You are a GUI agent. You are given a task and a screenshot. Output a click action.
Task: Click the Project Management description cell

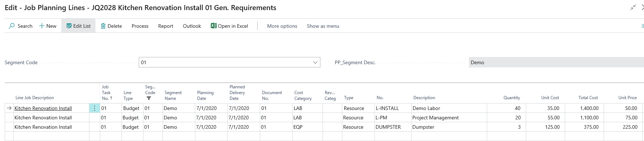(449, 118)
